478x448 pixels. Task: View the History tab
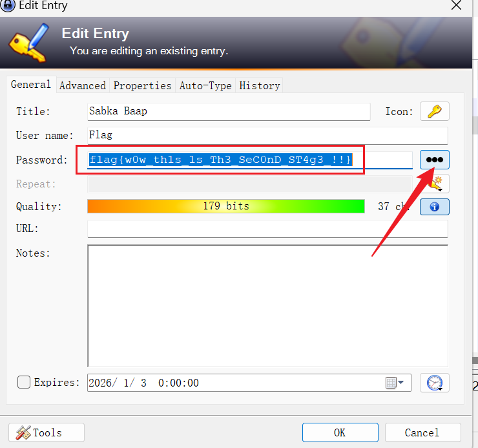click(259, 85)
